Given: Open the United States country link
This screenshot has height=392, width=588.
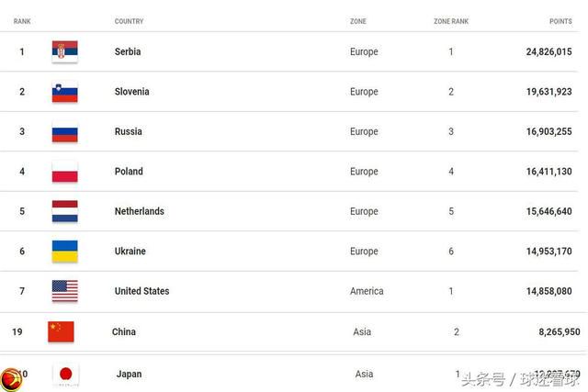Looking at the screenshot, I should [142, 291].
